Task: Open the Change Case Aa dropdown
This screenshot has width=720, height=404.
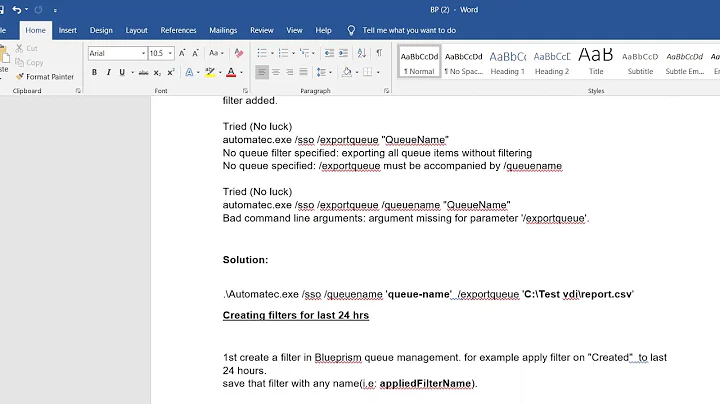Action: [216, 53]
